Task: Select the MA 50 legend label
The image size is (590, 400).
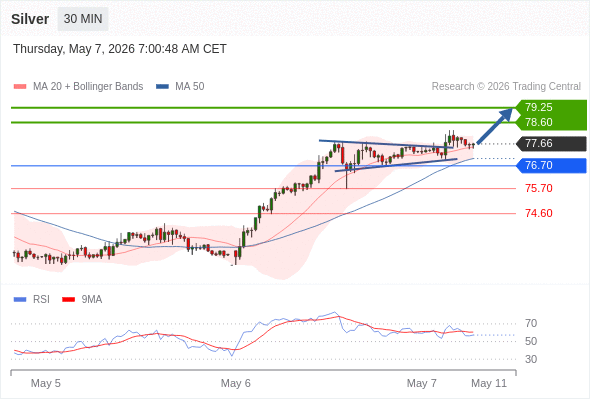Action: (190, 87)
